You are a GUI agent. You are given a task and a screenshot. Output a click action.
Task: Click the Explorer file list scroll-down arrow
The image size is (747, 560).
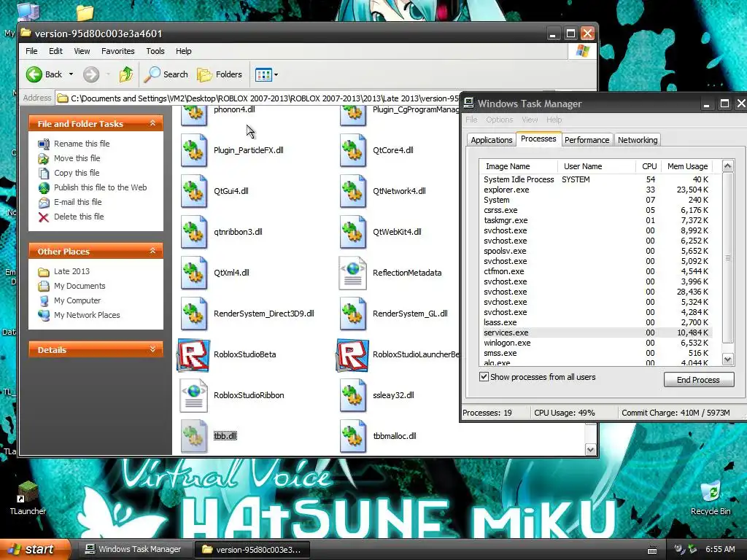tap(590, 449)
